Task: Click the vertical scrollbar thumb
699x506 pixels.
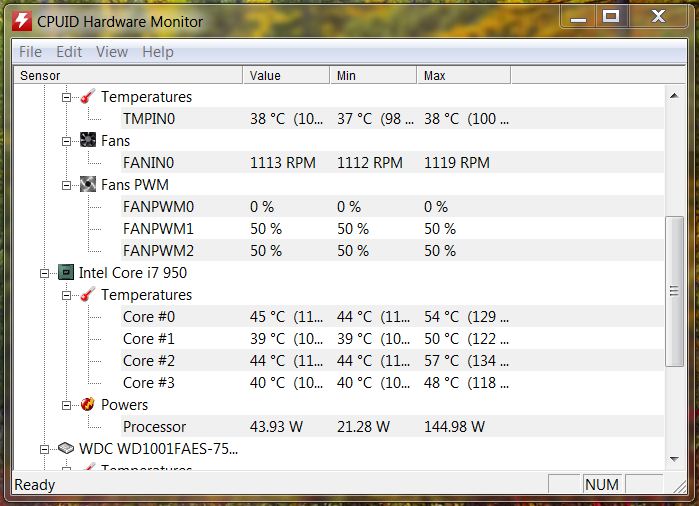Action: click(x=674, y=291)
